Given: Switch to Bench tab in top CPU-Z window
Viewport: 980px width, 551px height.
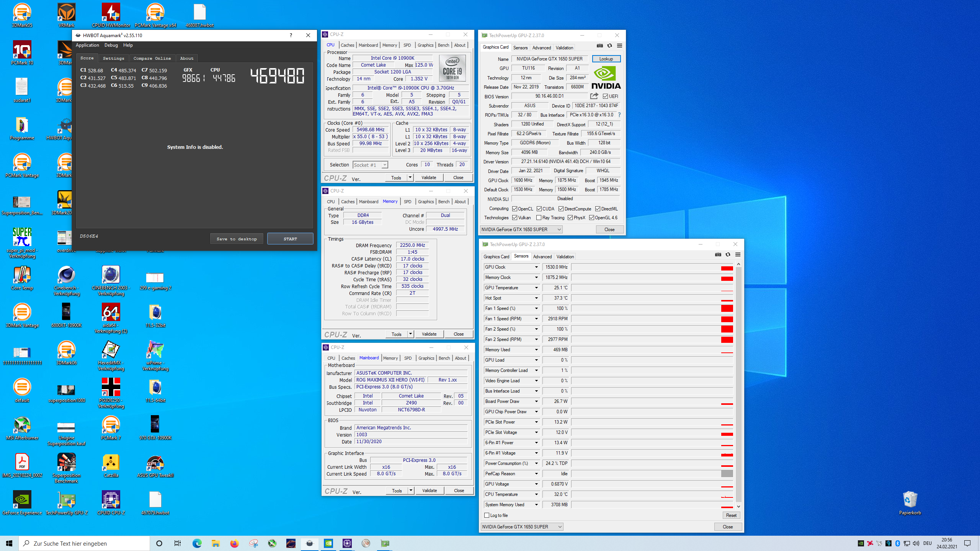Looking at the screenshot, I should [x=443, y=45].
